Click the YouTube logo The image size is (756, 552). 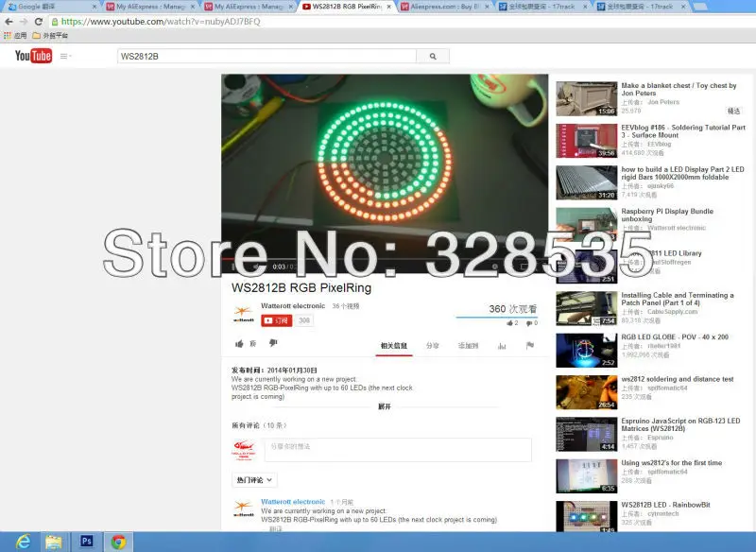pyautogui.click(x=33, y=56)
